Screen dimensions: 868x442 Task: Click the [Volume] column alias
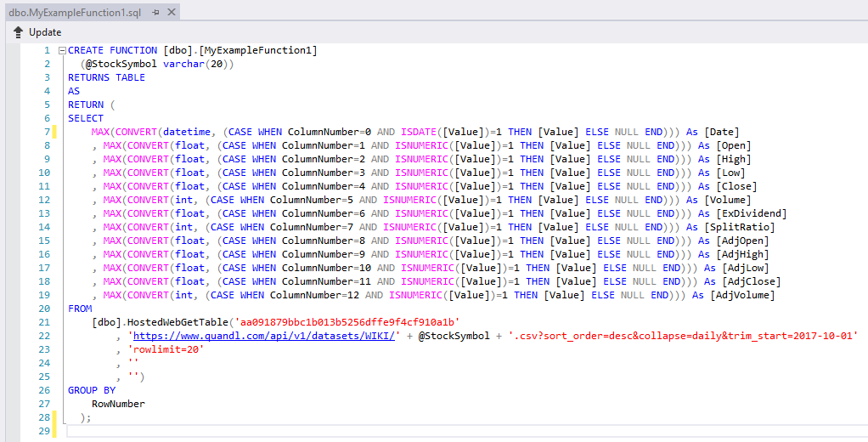(x=727, y=200)
